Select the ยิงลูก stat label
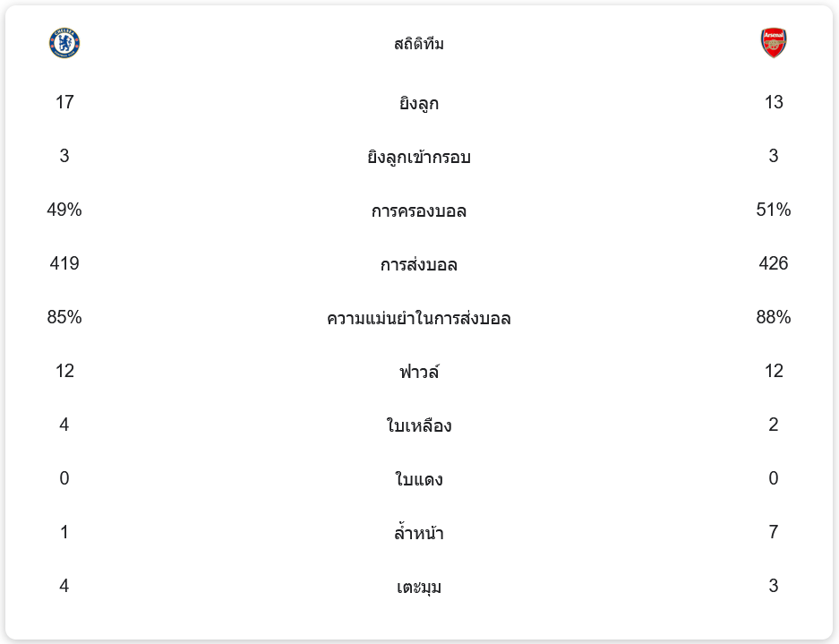 point(419,103)
